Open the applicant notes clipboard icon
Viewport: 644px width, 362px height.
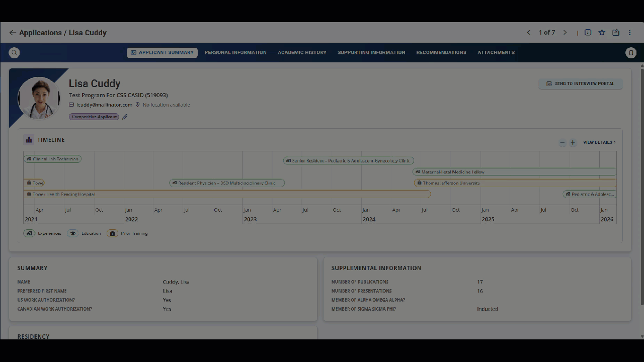[x=616, y=32]
